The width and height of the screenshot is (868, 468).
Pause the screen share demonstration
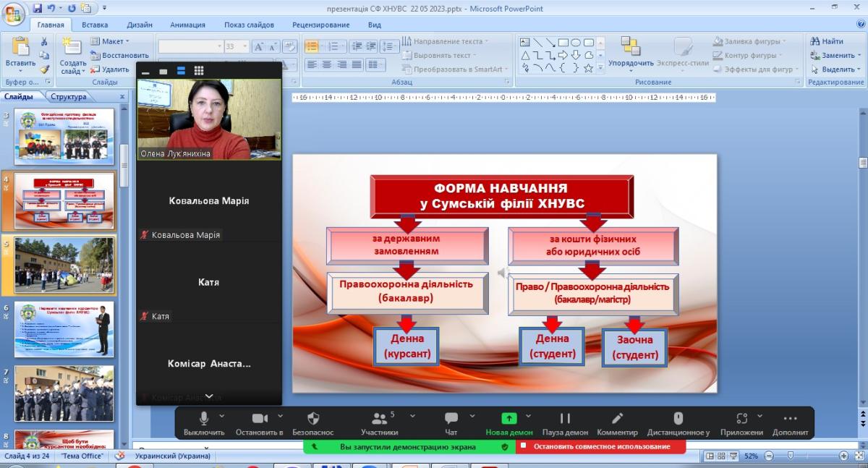[565, 418]
